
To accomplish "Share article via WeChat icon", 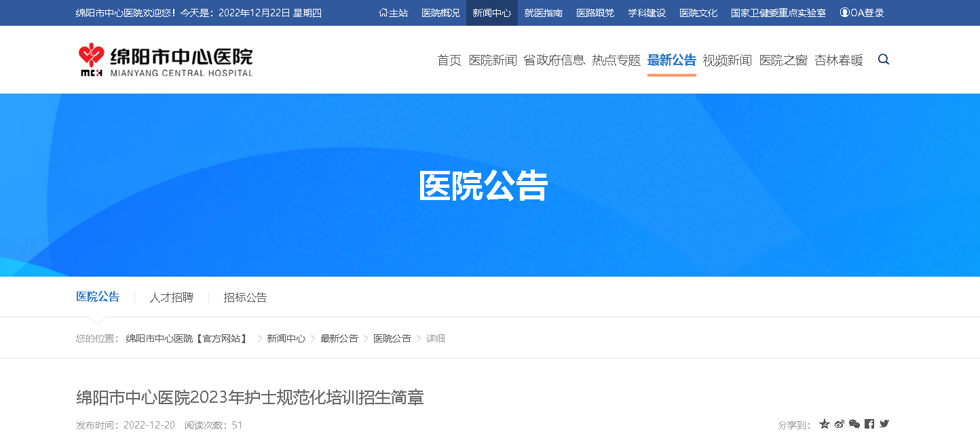I will point(854,424).
